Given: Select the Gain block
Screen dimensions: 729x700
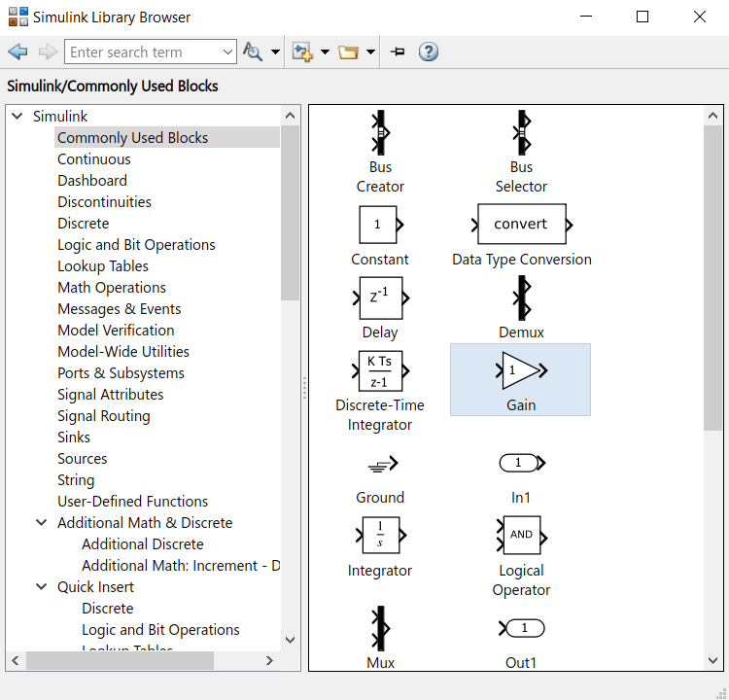Looking at the screenshot, I should pos(521,380).
